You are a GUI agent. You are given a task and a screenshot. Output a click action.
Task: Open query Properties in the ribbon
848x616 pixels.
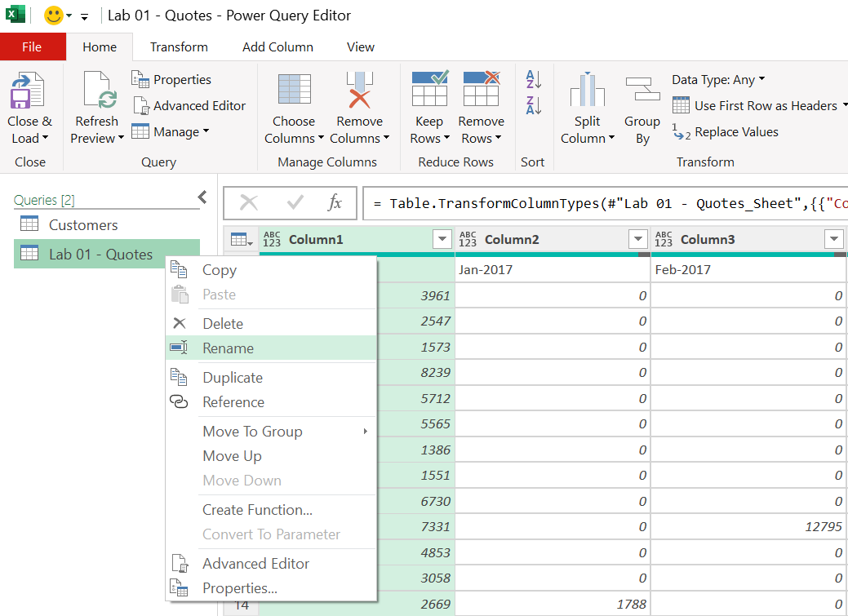point(171,79)
